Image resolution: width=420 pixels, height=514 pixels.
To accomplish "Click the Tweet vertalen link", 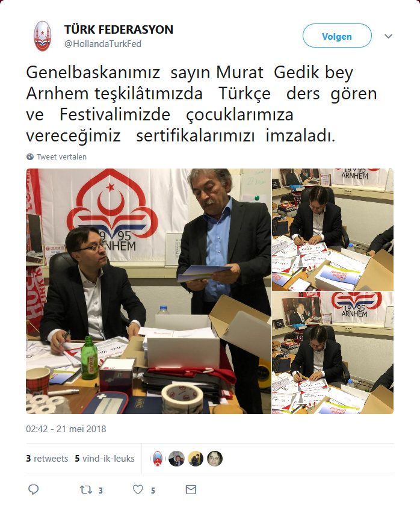I will coord(61,157).
